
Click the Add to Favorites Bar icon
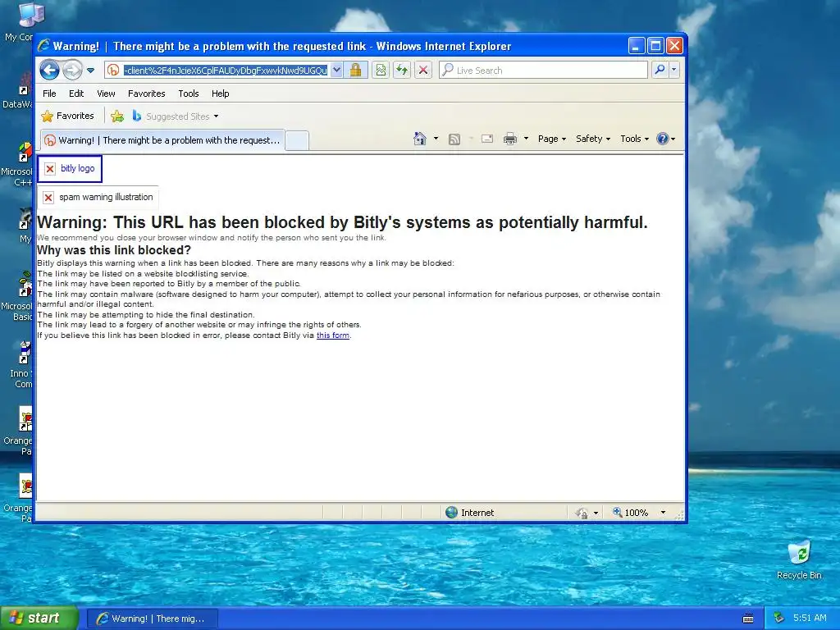(116, 116)
